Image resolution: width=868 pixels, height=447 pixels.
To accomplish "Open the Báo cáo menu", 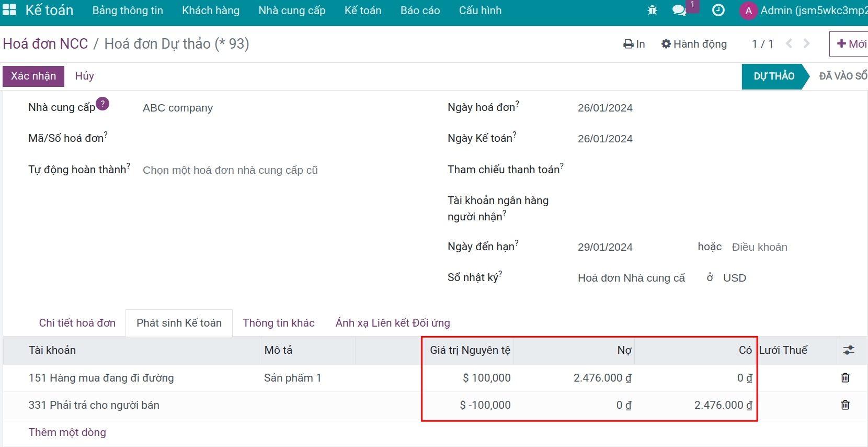I will (x=420, y=10).
